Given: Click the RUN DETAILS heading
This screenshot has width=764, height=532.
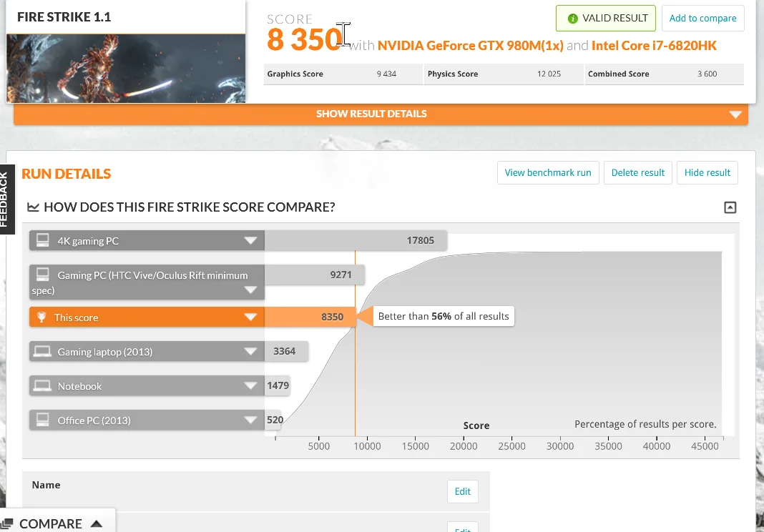Looking at the screenshot, I should (x=67, y=174).
